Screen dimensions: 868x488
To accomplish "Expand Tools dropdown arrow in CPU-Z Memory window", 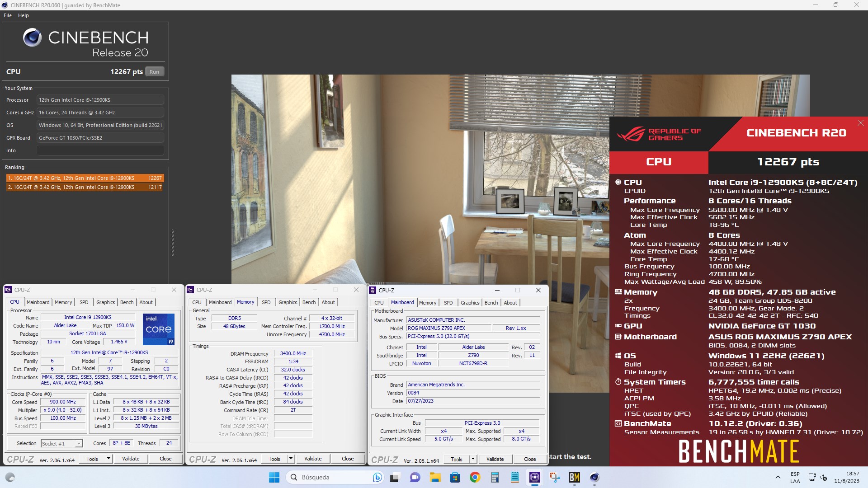I will [x=291, y=459].
